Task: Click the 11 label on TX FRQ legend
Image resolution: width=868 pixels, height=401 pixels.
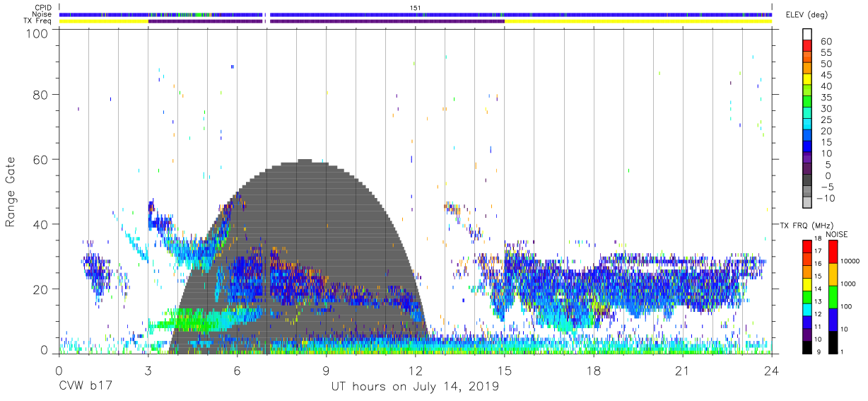Action: [818, 327]
